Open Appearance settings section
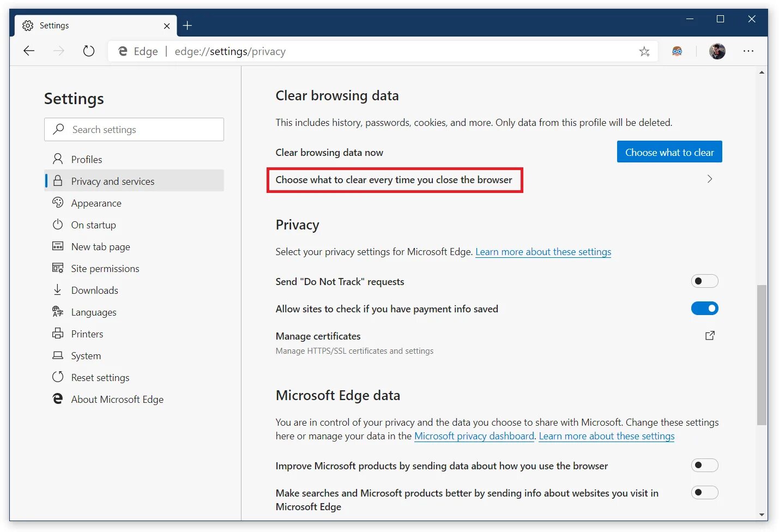The image size is (779, 532). point(96,203)
